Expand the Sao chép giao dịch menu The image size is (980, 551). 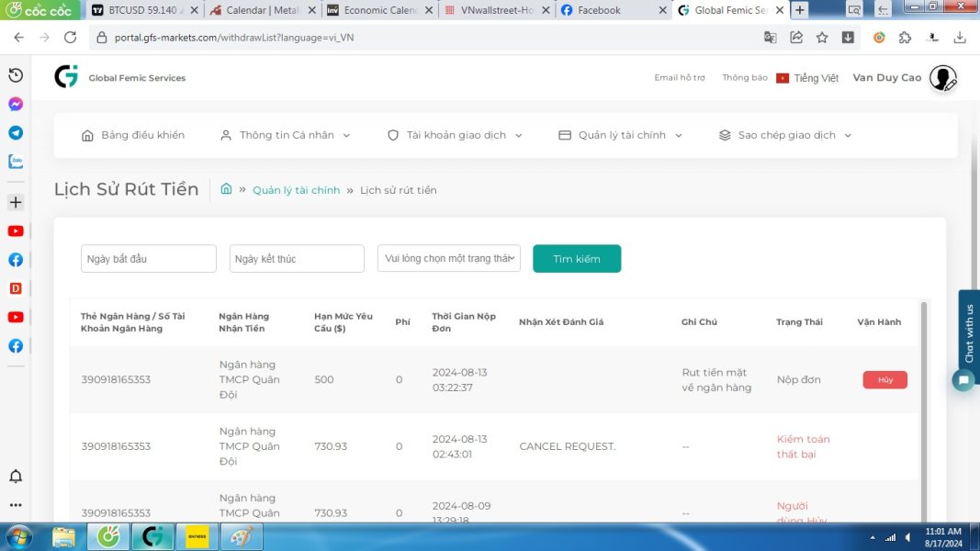pos(785,135)
